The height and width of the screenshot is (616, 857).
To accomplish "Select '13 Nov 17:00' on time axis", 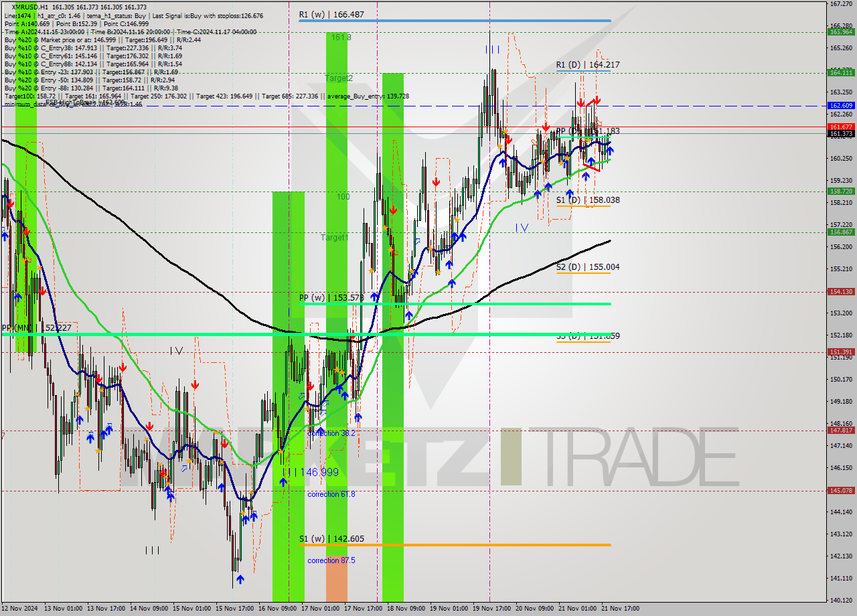I will [106, 609].
